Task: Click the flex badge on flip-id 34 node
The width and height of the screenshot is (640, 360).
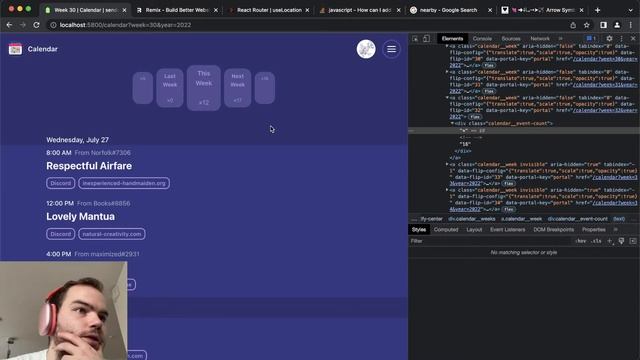Action: [508, 209]
